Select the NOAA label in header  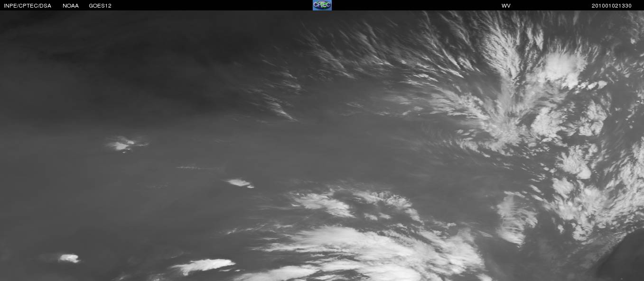(x=71, y=6)
